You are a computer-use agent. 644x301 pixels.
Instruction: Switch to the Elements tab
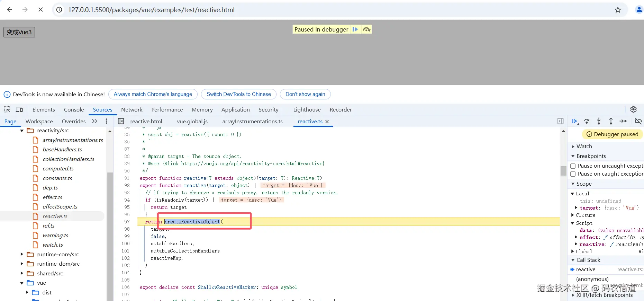(44, 109)
